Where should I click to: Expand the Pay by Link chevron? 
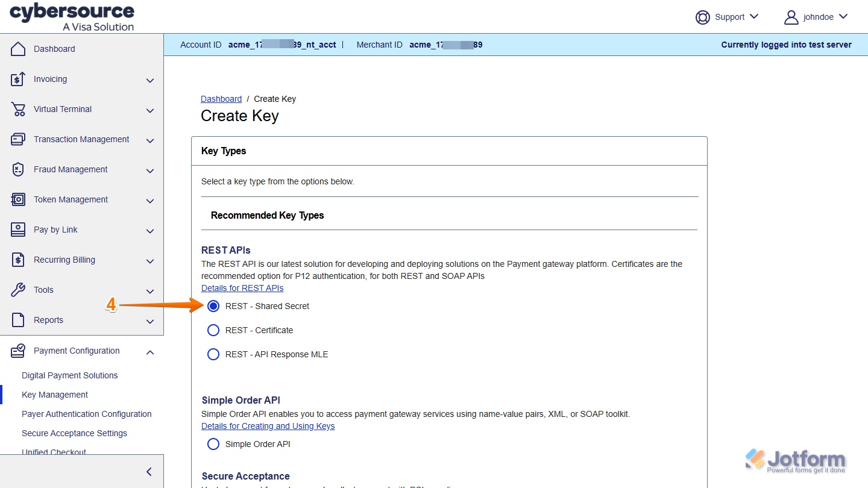pyautogui.click(x=150, y=231)
